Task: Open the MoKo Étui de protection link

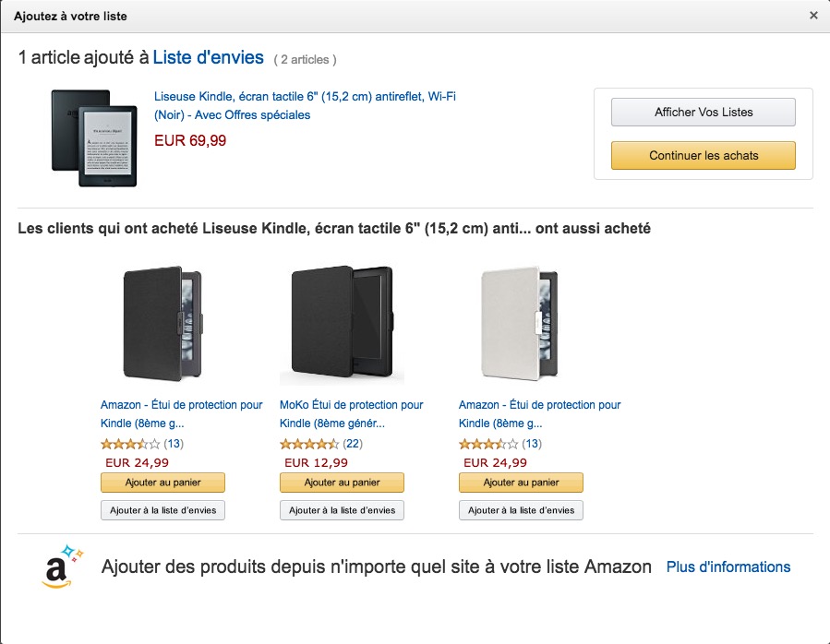Action: 351,413
